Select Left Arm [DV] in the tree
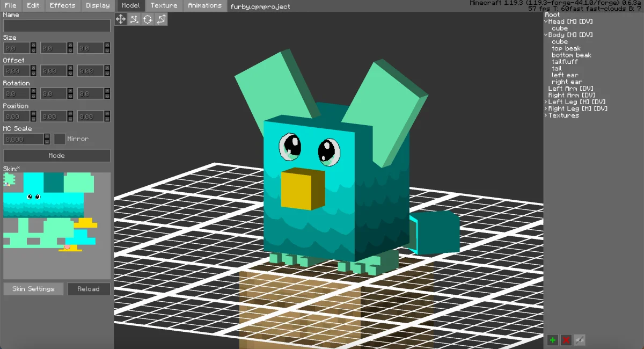 click(571, 89)
